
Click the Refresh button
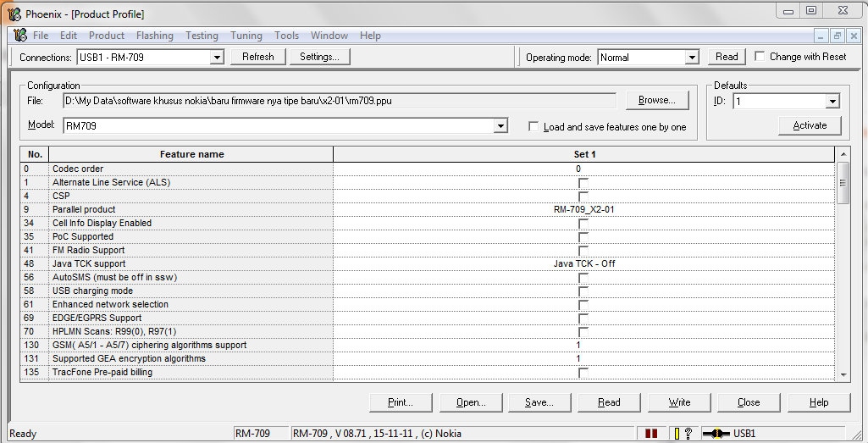[258, 57]
